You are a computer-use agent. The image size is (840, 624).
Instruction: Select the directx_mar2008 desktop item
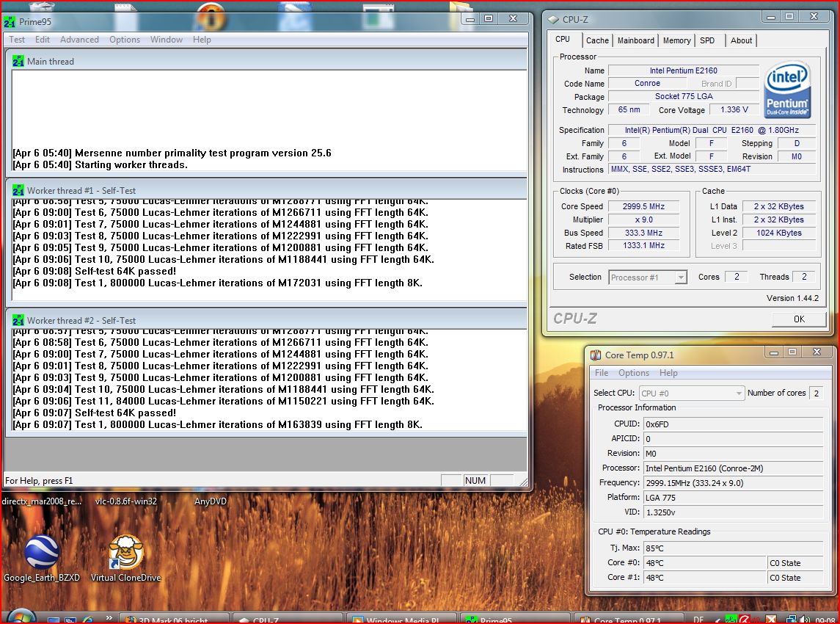click(x=42, y=501)
